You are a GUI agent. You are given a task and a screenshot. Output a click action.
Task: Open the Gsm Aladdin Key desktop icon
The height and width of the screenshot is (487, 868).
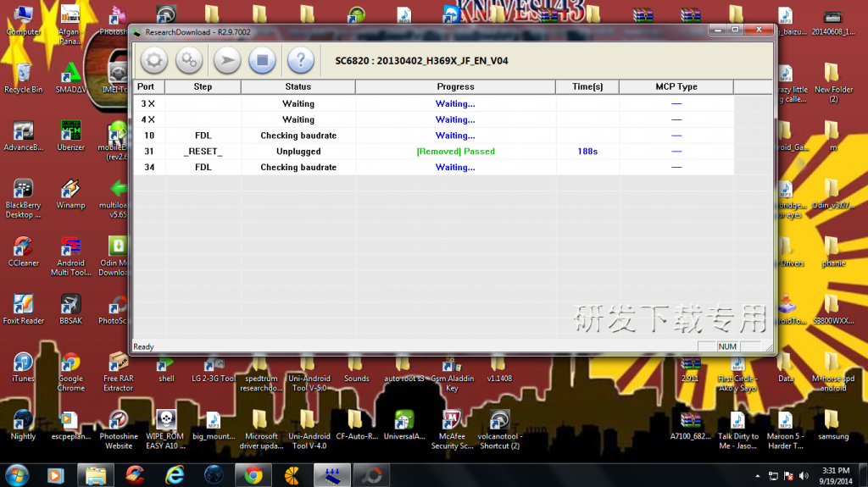pos(453,372)
